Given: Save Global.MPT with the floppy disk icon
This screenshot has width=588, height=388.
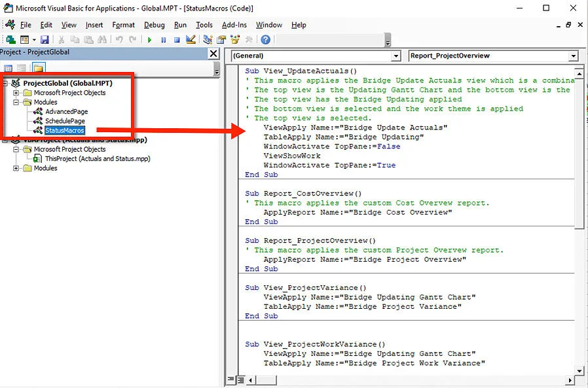Looking at the screenshot, I should pyautogui.click(x=45, y=39).
